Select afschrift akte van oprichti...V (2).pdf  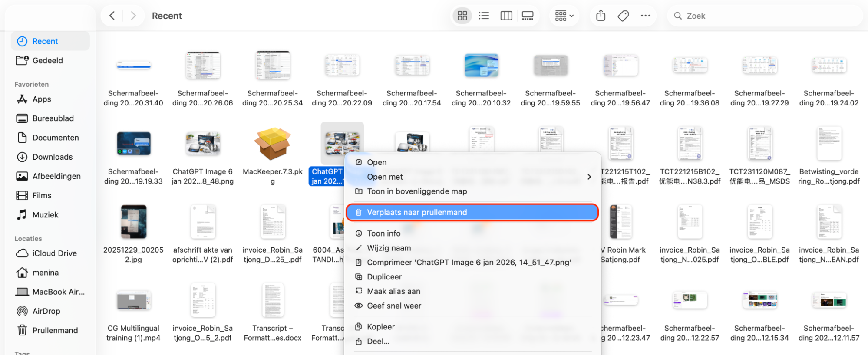coord(203,222)
